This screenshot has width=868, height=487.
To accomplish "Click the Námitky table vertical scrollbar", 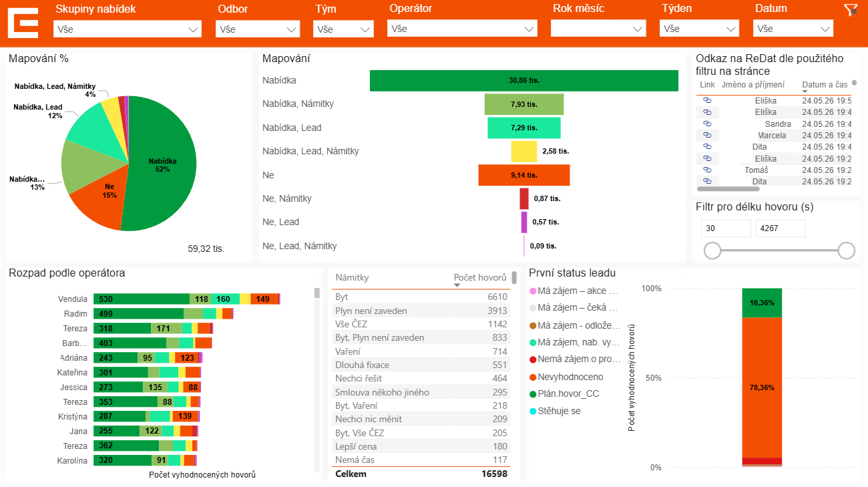I will [x=514, y=278].
